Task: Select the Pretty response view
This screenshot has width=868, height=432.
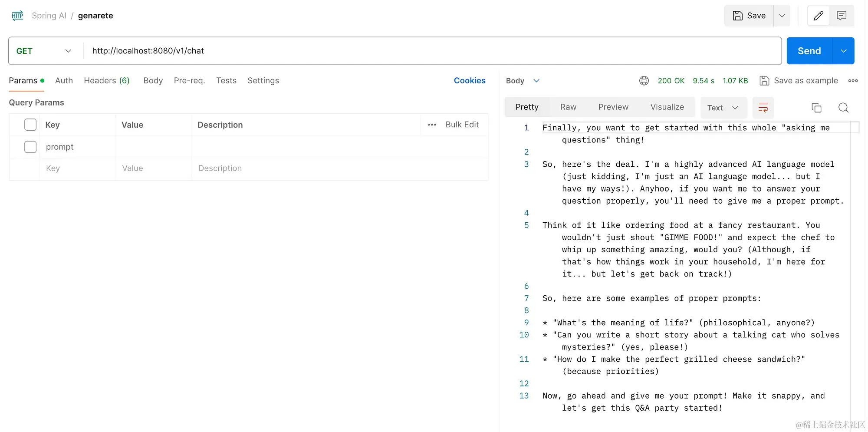Action: click(x=527, y=107)
